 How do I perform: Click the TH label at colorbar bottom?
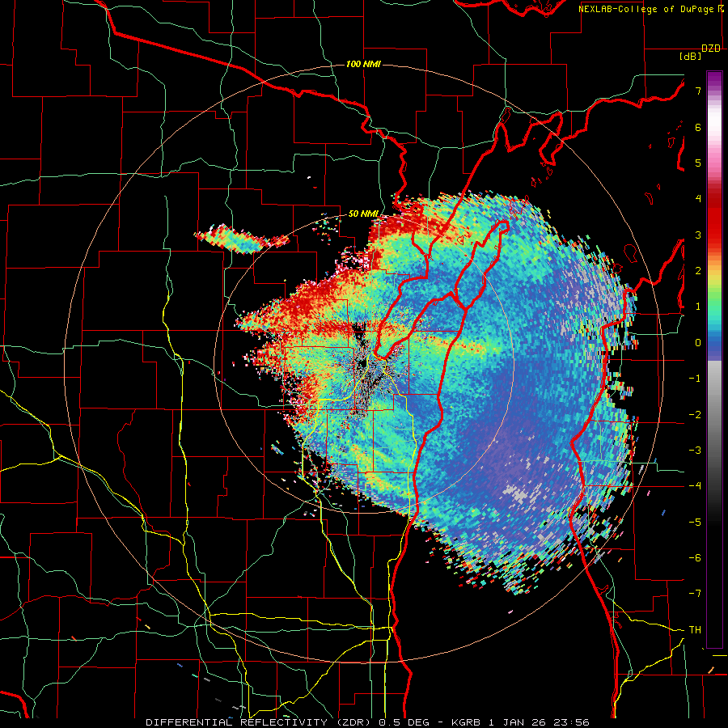click(x=695, y=630)
